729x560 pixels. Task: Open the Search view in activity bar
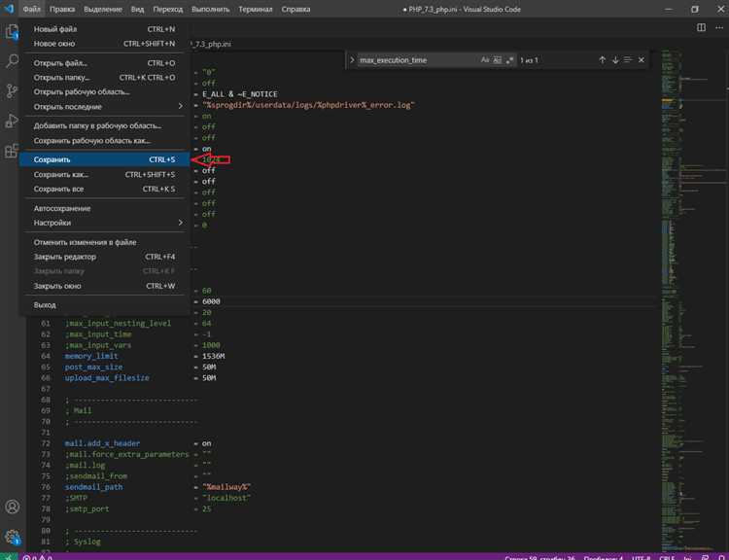[12, 61]
